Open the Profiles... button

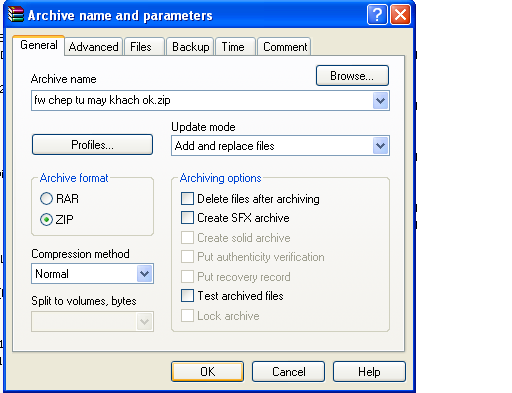pos(92,145)
